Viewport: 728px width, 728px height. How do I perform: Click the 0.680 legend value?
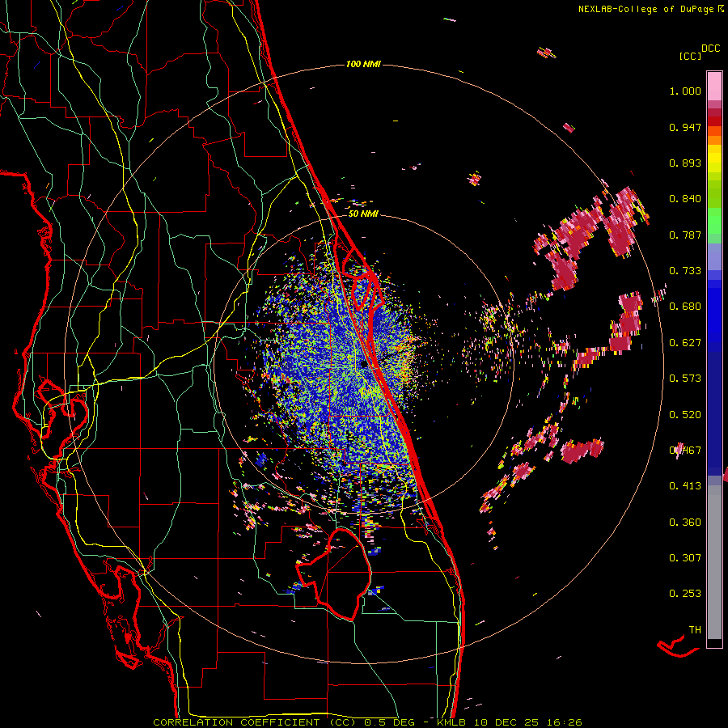685,307
